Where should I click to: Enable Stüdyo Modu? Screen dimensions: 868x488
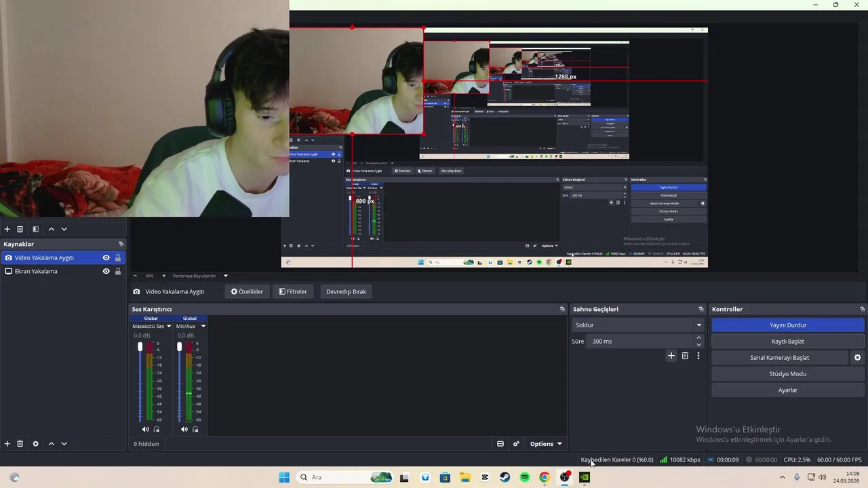click(x=787, y=374)
